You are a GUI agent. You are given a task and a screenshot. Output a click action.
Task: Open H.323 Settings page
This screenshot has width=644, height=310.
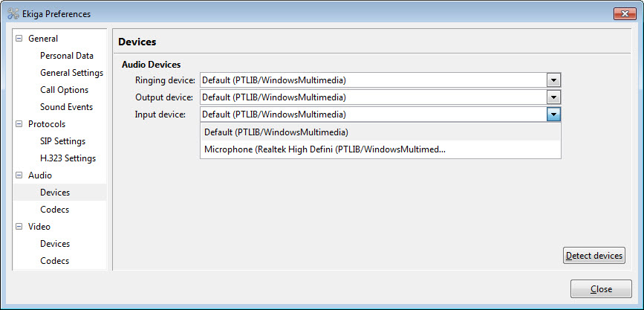(x=68, y=158)
